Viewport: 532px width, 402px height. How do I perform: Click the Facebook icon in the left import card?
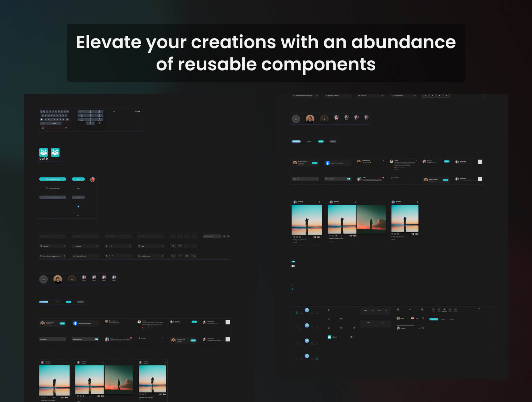[x=75, y=323]
